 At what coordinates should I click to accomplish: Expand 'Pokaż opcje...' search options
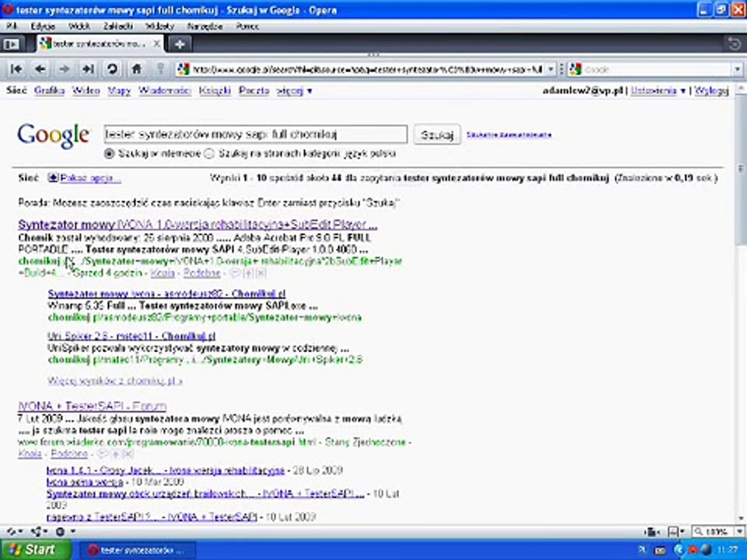tap(85, 178)
